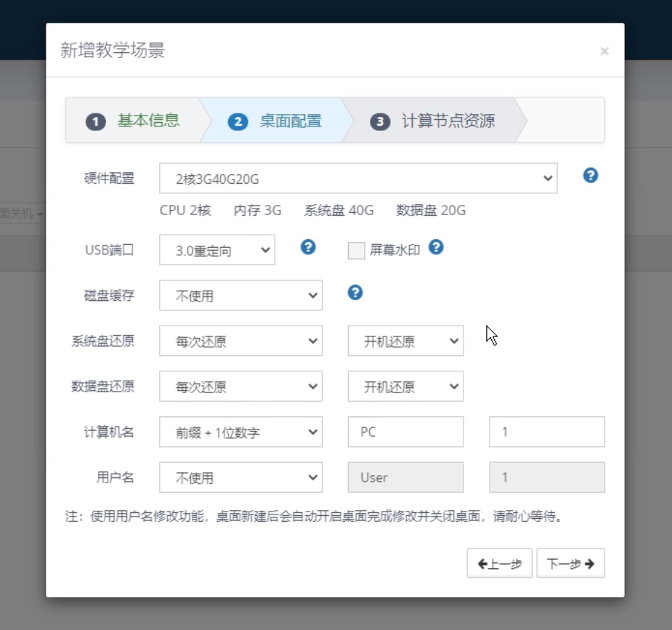The width and height of the screenshot is (672, 630).
Task: Open the 用户名 dropdown
Action: [x=240, y=477]
